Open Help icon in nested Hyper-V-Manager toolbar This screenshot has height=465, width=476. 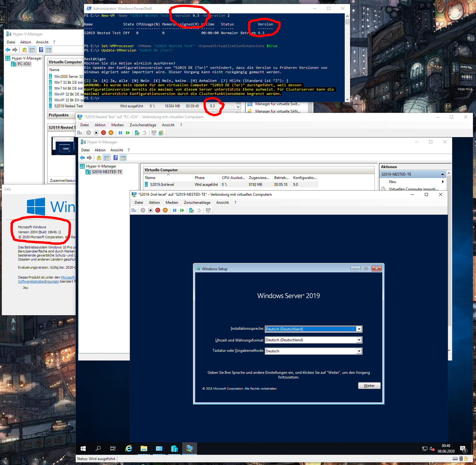tap(115, 158)
